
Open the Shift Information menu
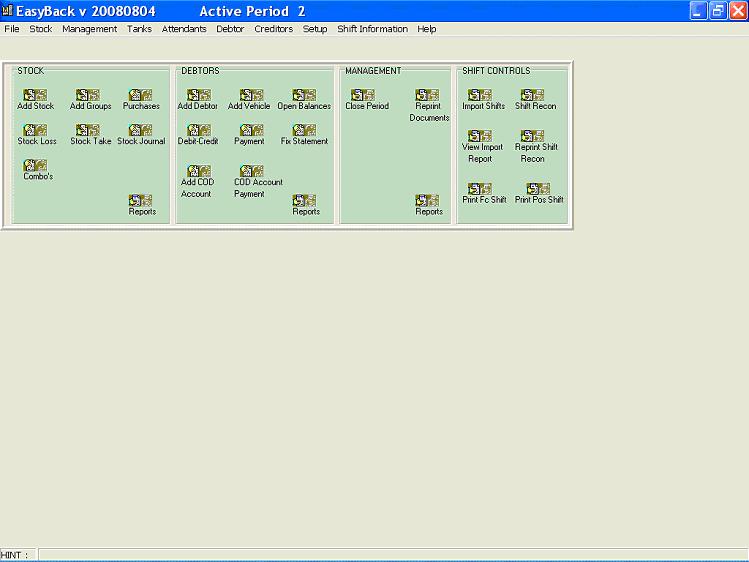coord(373,29)
